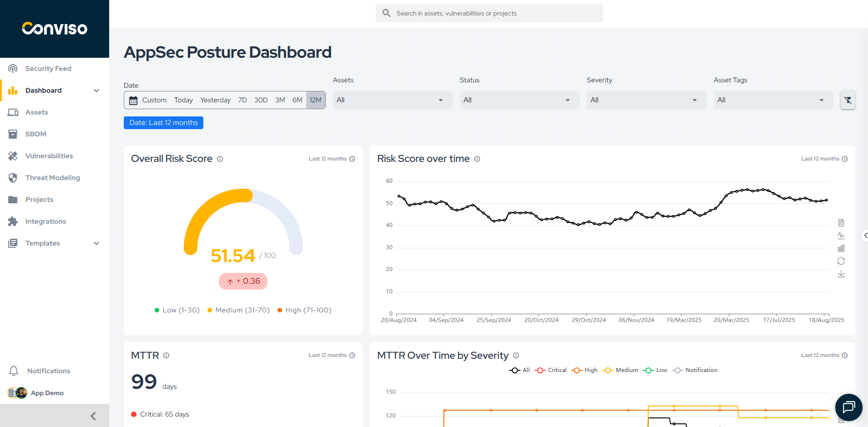Click the data view icon on chart toolbar
The width and height of the screenshot is (868, 427).
841,223
